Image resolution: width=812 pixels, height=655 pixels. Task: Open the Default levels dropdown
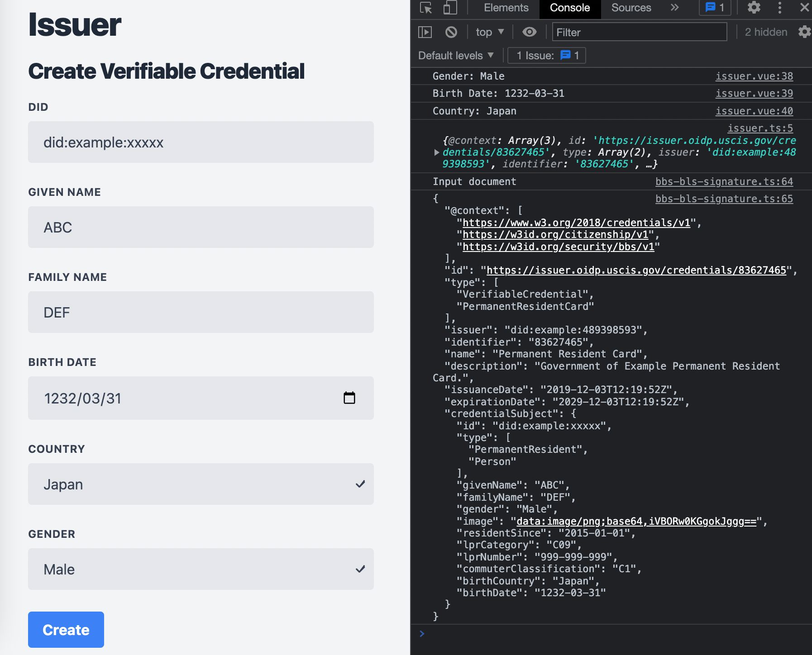[x=456, y=56]
